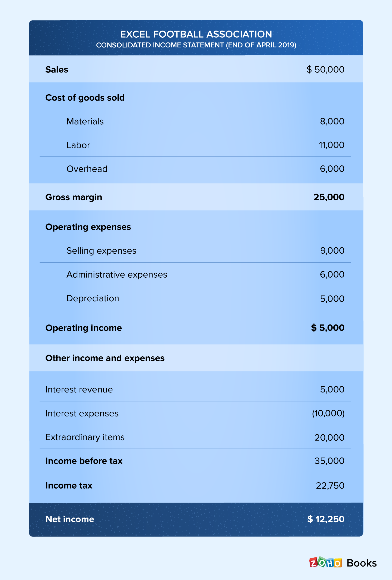
Task: Click the Books text beside Zoho logo
Action: (x=361, y=563)
